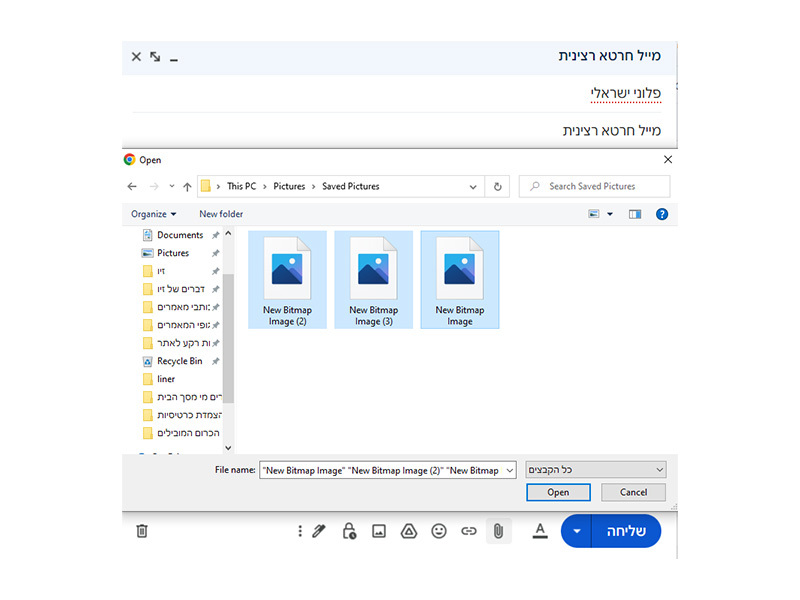Refresh the Saved Pictures folder
The height and width of the screenshot is (600, 800).
(x=497, y=187)
